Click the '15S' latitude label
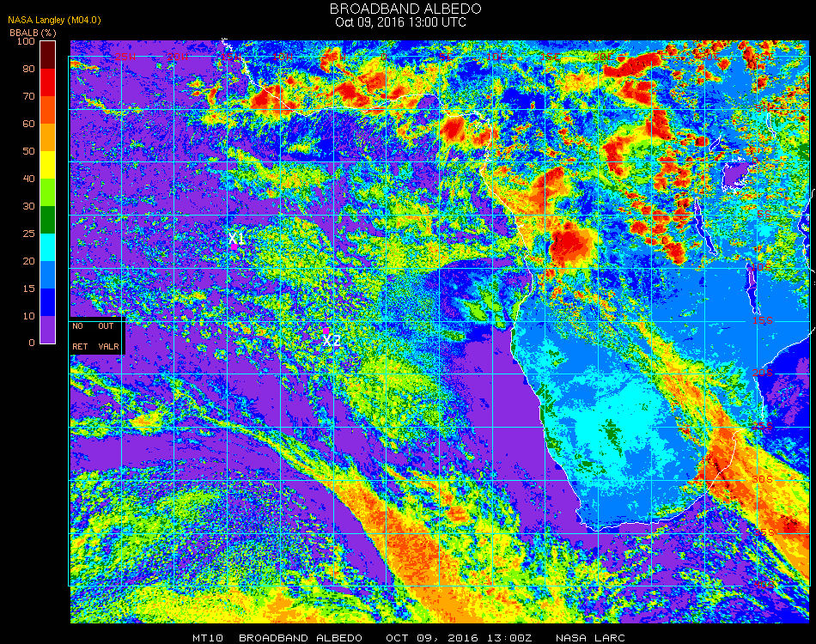 click(x=763, y=320)
